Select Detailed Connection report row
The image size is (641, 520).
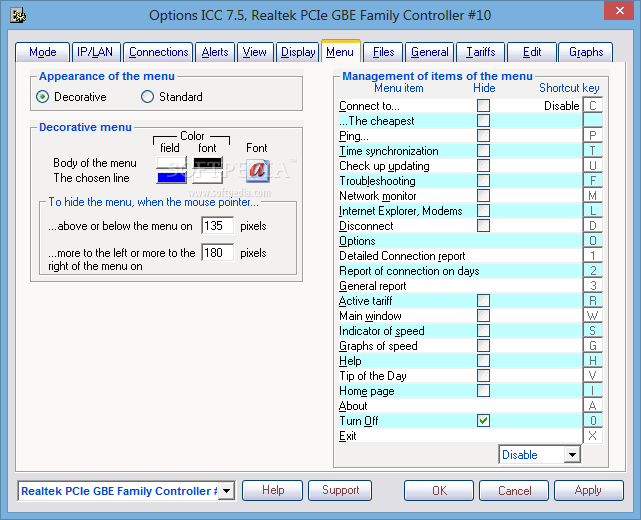tap(460, 256)
